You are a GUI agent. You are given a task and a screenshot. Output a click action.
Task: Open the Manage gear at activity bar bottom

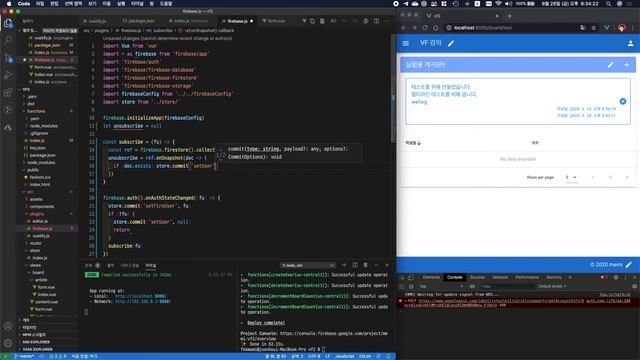tap(8, 344)
